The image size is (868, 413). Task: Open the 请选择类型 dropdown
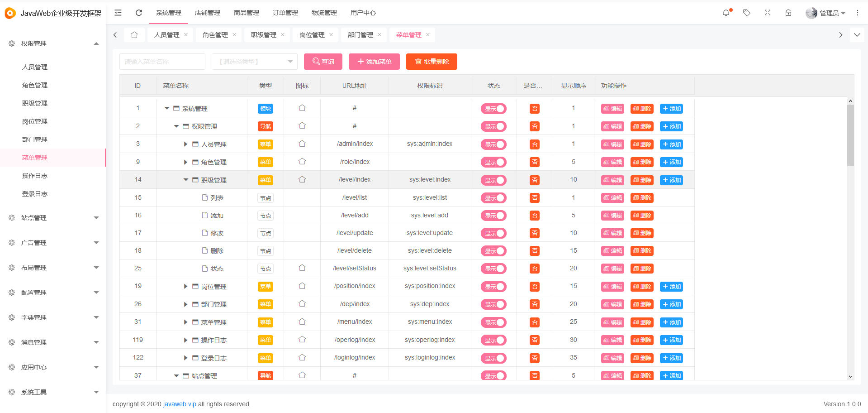(x=254, y=61)
